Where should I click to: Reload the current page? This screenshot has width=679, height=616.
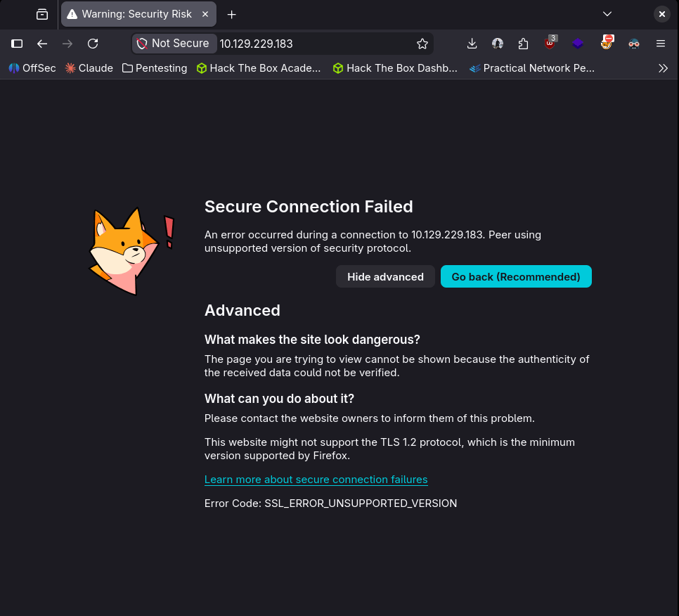(93, 44)
